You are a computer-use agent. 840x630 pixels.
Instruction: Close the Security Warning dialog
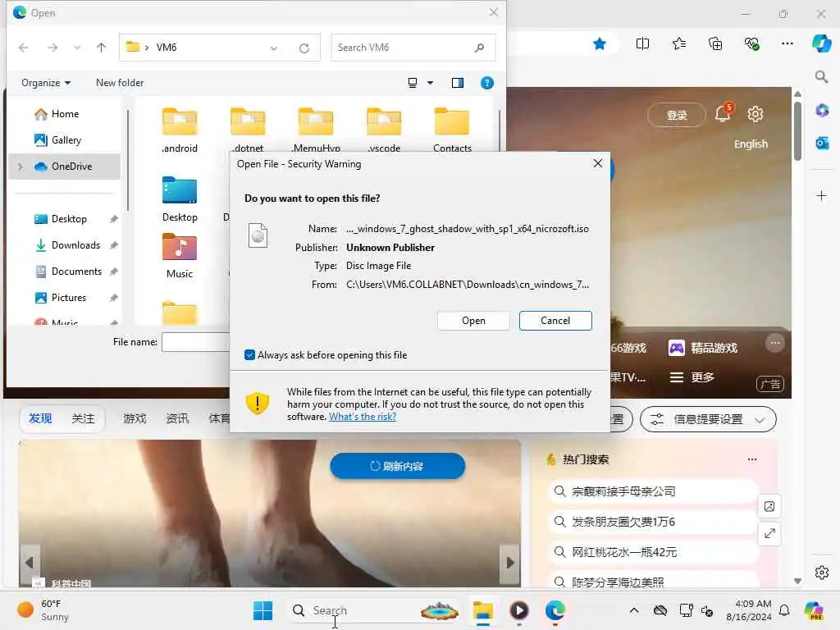(598, 163)
